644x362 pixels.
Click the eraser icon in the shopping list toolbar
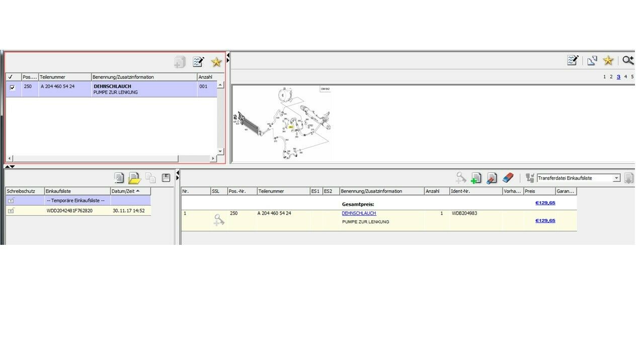pyautogui.click(x=508, y=177)
